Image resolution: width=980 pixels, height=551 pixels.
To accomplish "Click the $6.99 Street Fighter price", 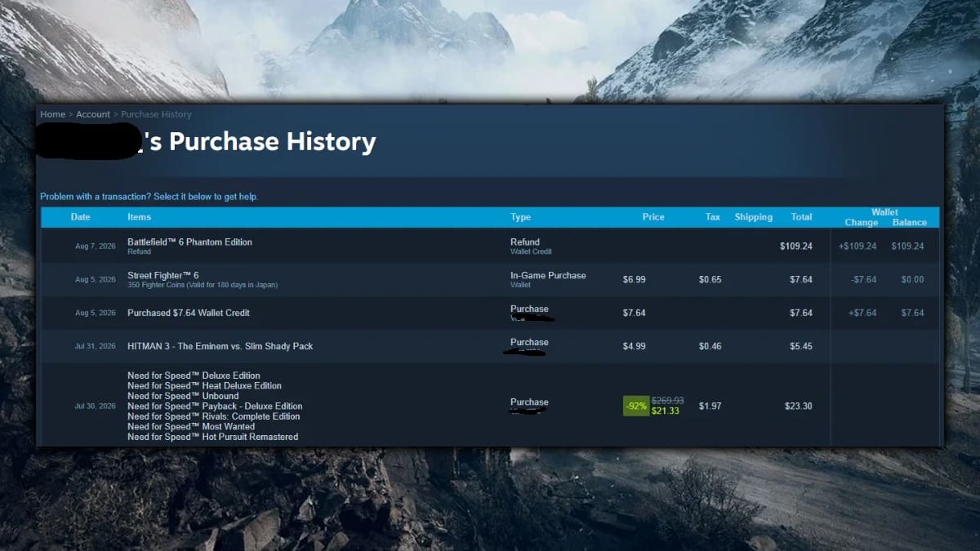I will click(x=635, y=279).
